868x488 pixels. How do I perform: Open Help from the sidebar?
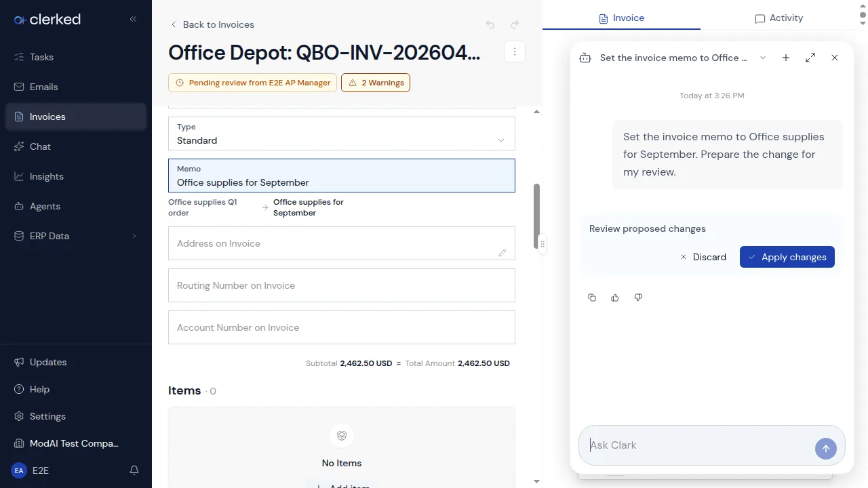tap(76, 389)
